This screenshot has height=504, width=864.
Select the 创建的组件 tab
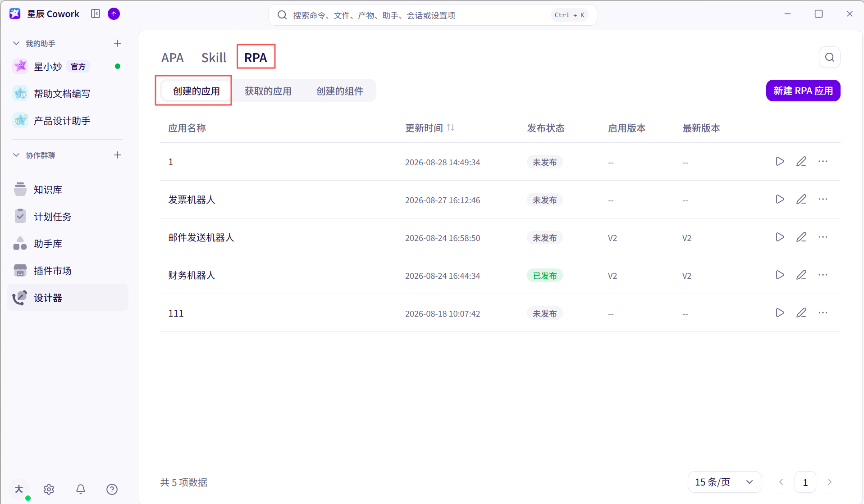coord(339,91)
